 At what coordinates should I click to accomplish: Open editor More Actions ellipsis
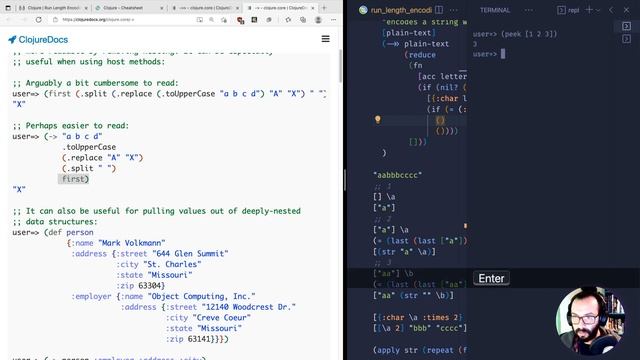pyautogui.click(x=453, y=10)
